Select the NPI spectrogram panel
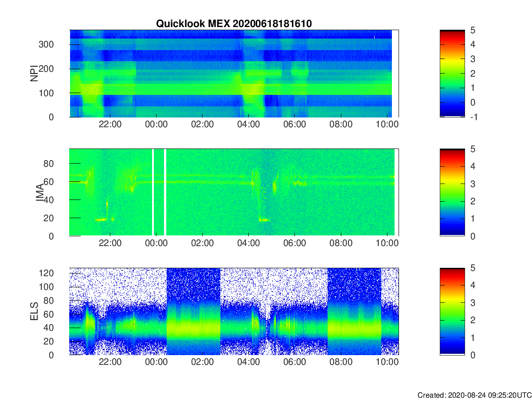Screen dimensions: 532x399 [234, 74]
